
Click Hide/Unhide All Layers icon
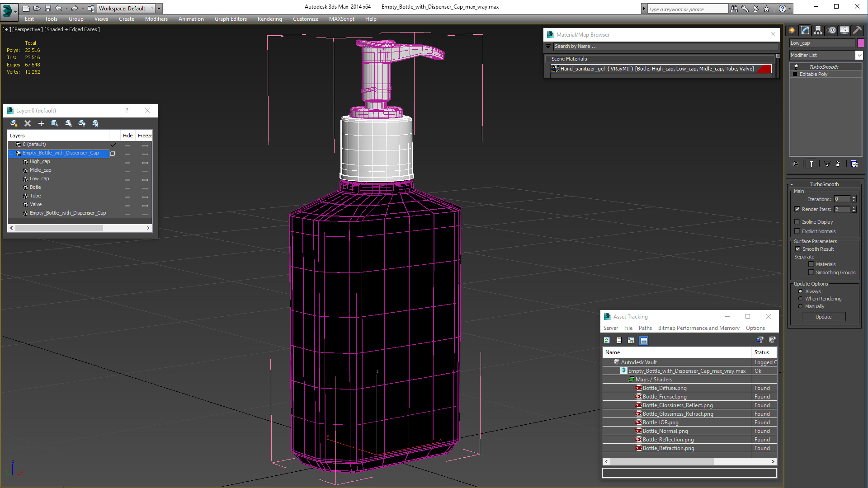[82, 123]
